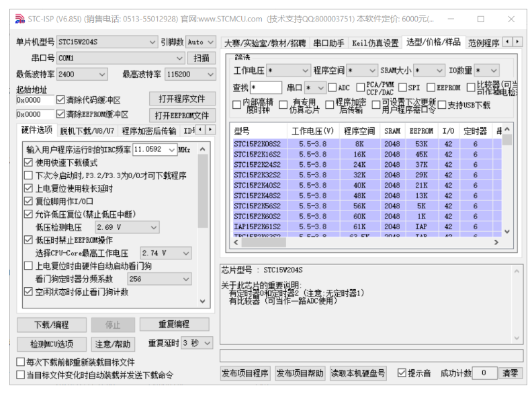Screen dimensions: 532x394
Task: Click the download progress bar
Action: pyautogui.click(x=371, y=356)
